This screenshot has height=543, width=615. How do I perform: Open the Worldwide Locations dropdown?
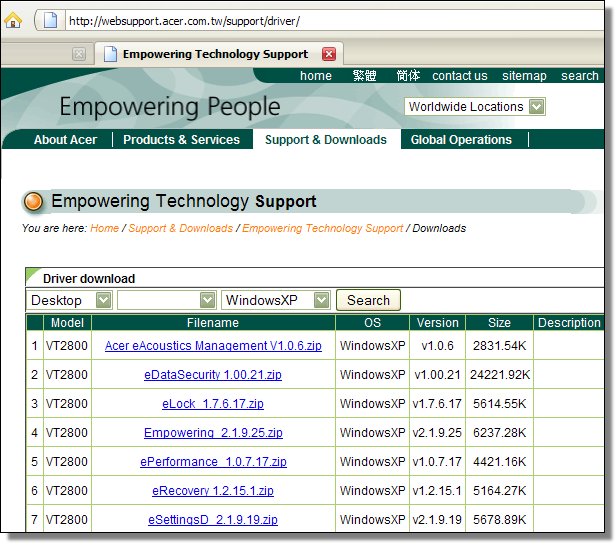click(475, 107)
